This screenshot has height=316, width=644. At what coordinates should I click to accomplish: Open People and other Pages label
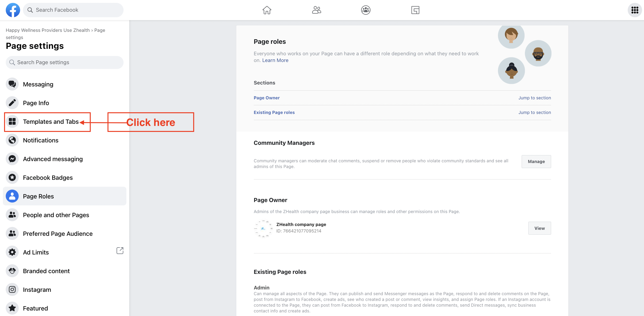[56, 215]
